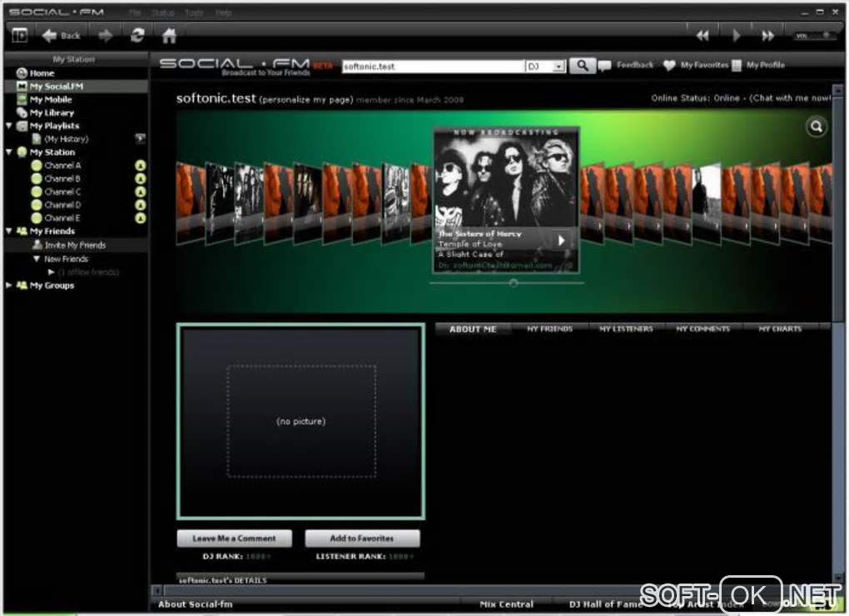
Task: Start playback with the toolbar play icon
Action: pyautogui.click(x=736, y=36)
